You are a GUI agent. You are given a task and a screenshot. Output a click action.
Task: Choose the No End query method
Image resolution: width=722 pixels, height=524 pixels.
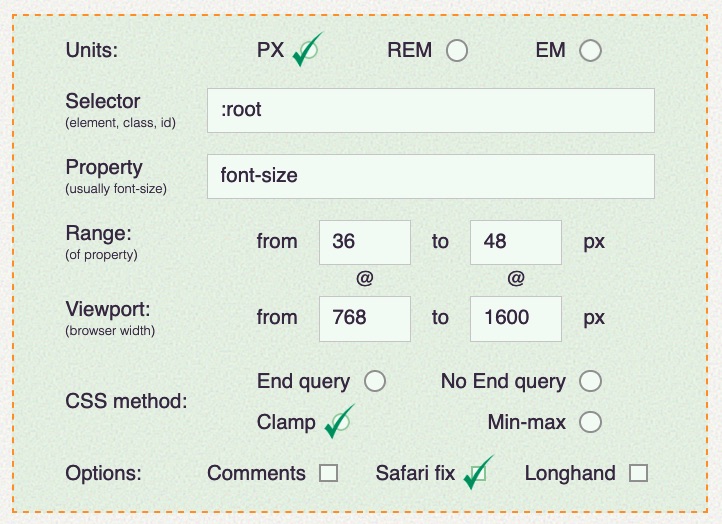pos(590,381)
